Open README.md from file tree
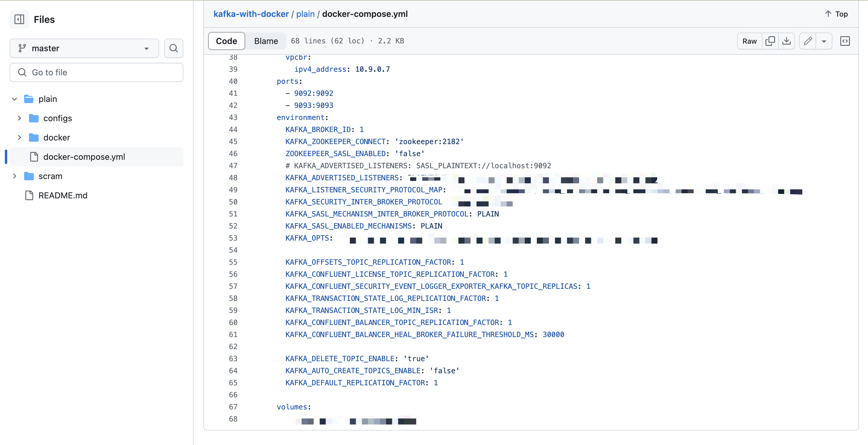This screenshot has width=868, height=445. coord(63,195)
